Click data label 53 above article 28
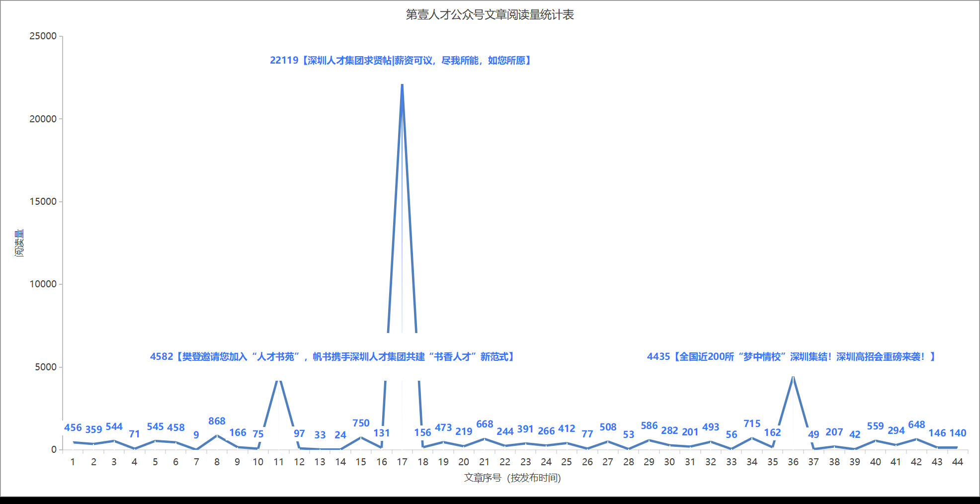The height and width of the screenshot is (504, 980). click(x=629, y=434)
